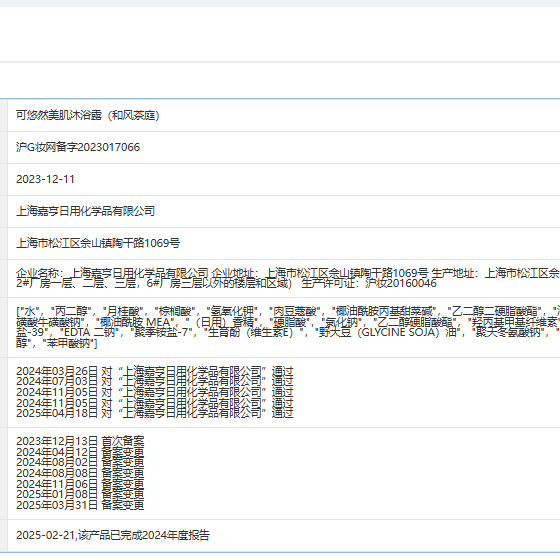
Task: Click the date 2023-12-11
Action: pos(45,179)
